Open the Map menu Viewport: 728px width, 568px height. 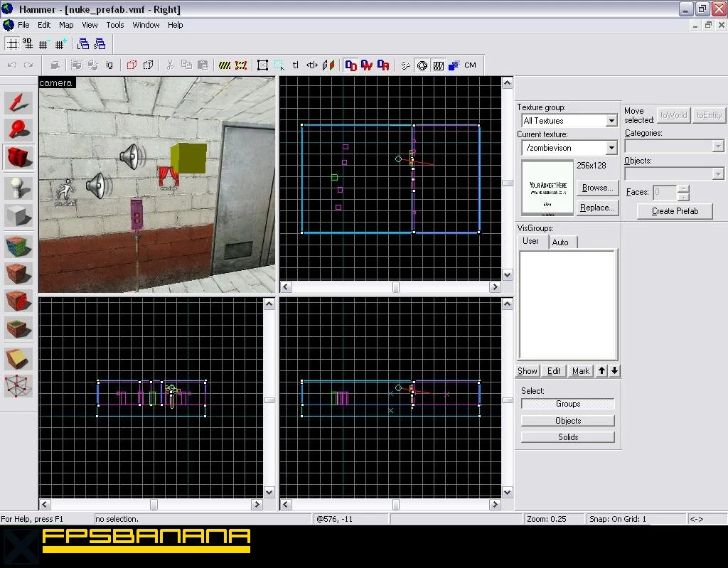[66, 25]
